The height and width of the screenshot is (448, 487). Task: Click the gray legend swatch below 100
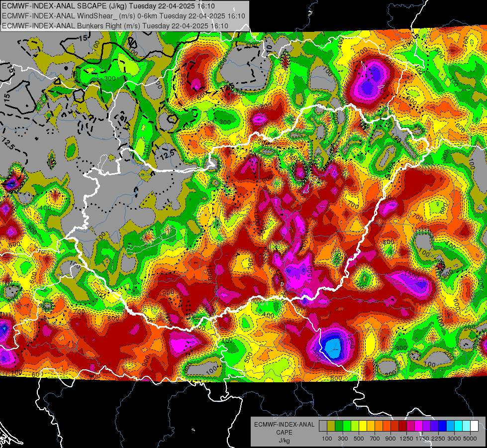pos(323,426)
